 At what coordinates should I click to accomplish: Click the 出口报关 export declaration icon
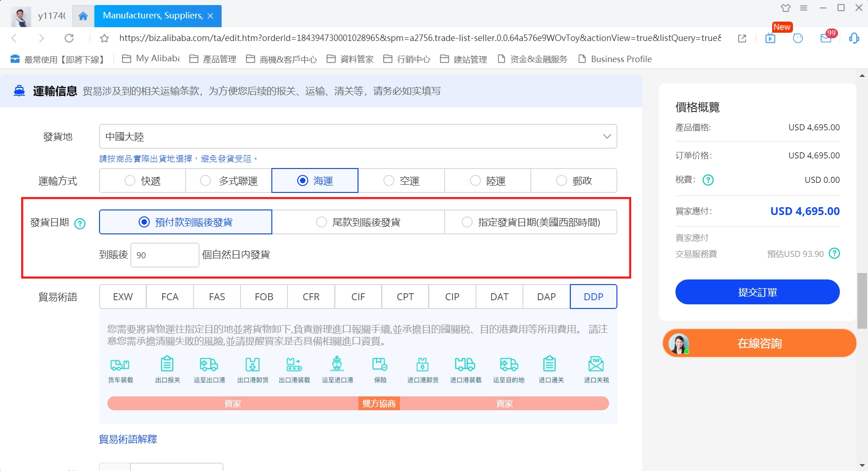coord(167,364)
